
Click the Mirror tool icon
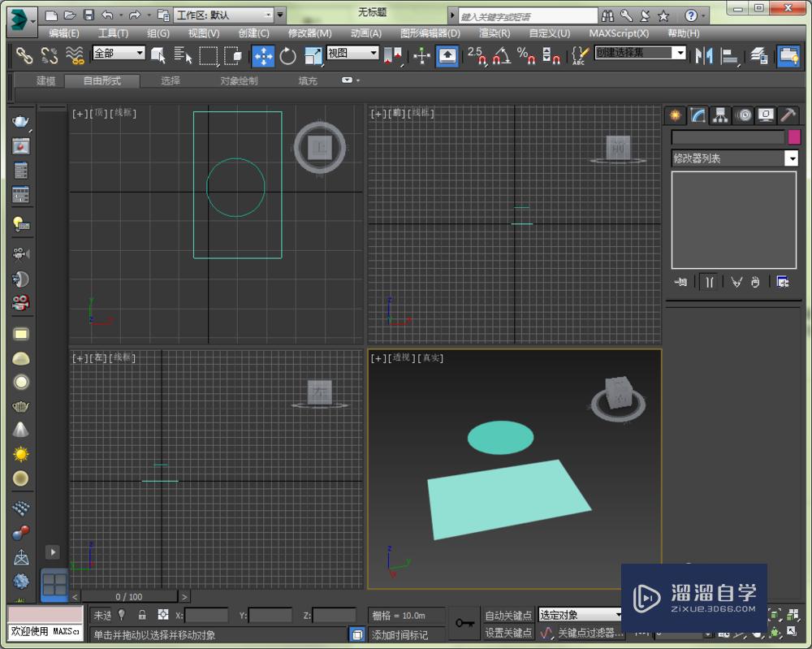704,55
